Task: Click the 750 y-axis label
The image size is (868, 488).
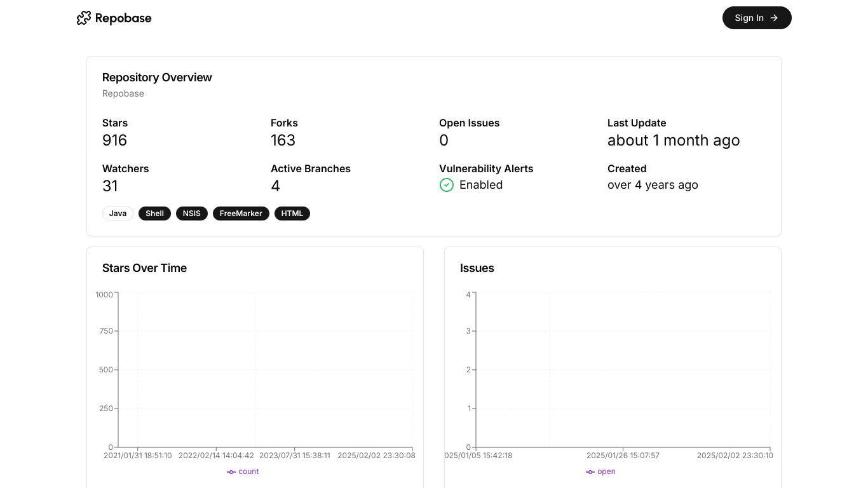Action: (x=106, y=331)
